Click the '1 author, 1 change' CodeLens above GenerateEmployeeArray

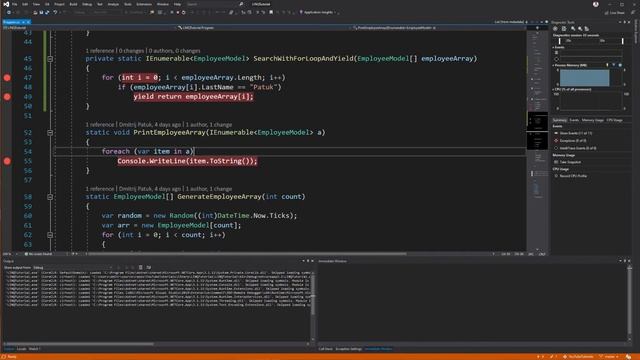click(209, 189)
